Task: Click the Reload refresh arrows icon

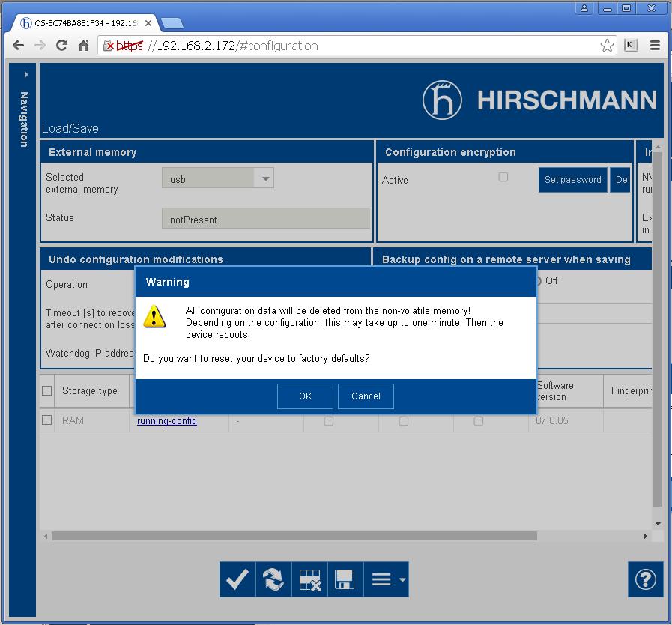Action: (x=273, y=579)
